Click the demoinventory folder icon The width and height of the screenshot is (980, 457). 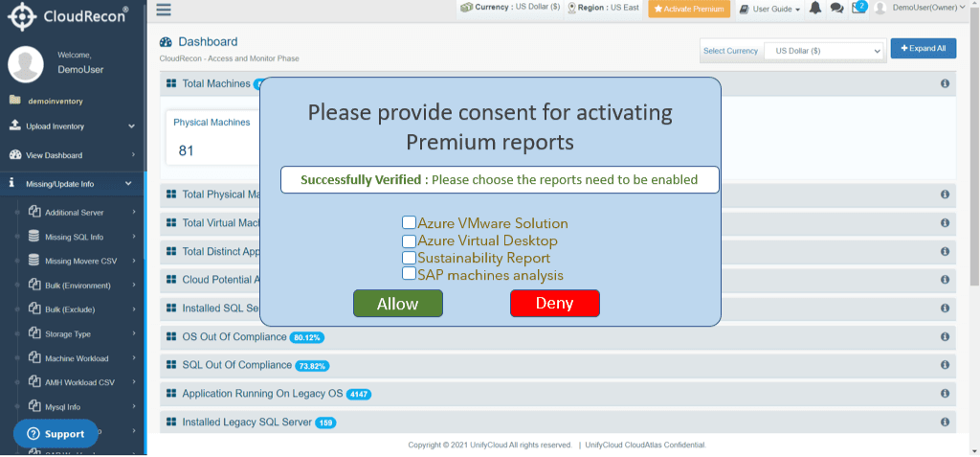[15, 101]
